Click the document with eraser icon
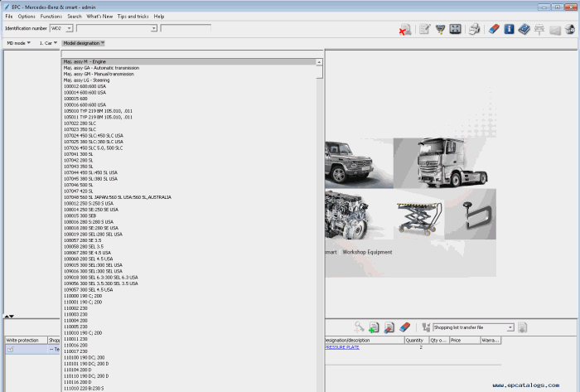This screenshot has width=580, height=392. (389, 327)
